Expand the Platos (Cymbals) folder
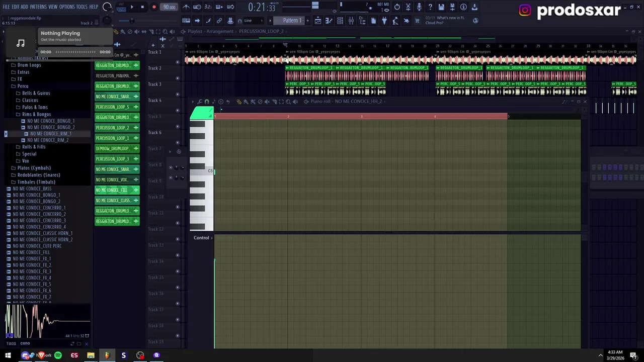644x362 pixels. pyautogui.click(x=34, y=168)
